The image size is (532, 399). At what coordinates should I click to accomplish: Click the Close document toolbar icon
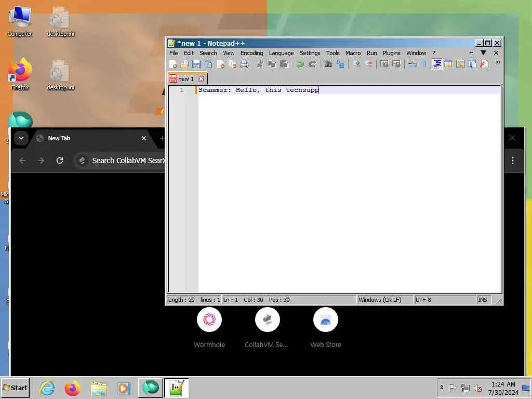pos(220,64)
